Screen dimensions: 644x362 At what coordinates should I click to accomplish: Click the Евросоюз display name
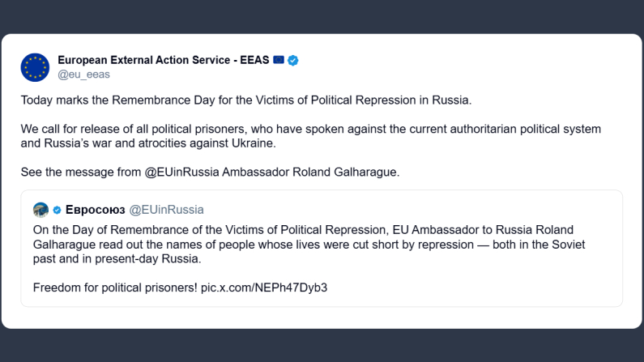point(93,210)
